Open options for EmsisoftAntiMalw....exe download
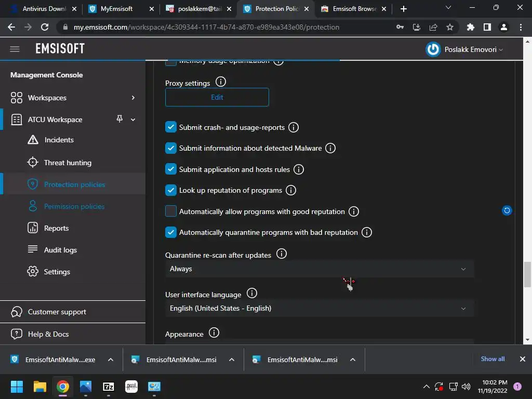The image size is (532, 399). click(111, 360)
